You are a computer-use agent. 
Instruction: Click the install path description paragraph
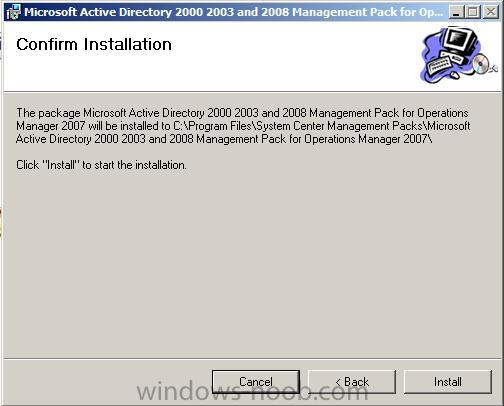tap(243, 126)
